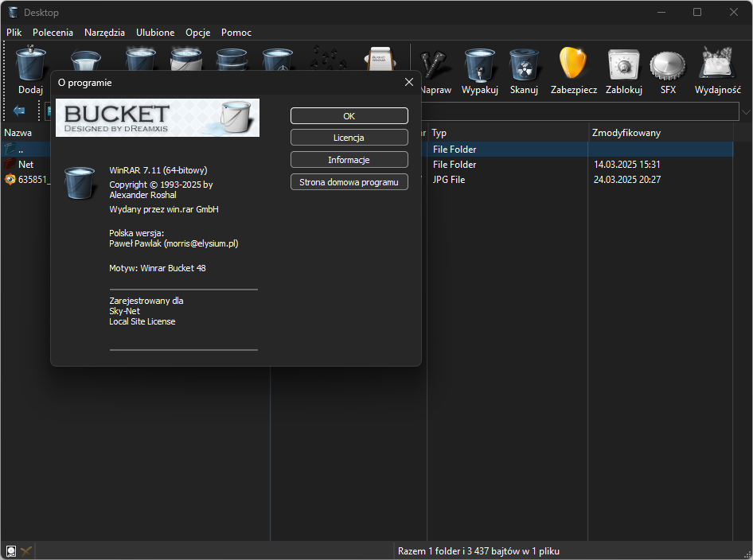Click the Dodaj bucket toolbar icon
This screenshot has width=753, height=560.
click(x=31, y=64)
